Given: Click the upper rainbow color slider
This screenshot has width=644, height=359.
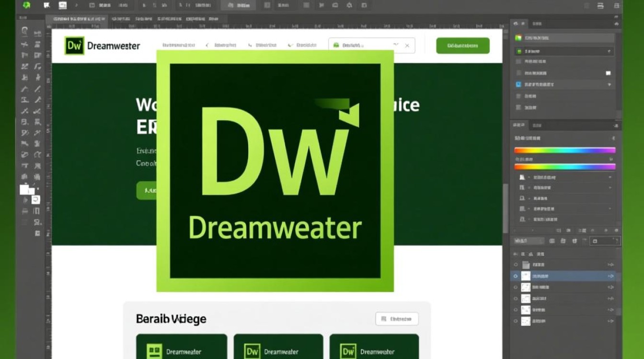Looking at the screenshot, I should 564,150.
